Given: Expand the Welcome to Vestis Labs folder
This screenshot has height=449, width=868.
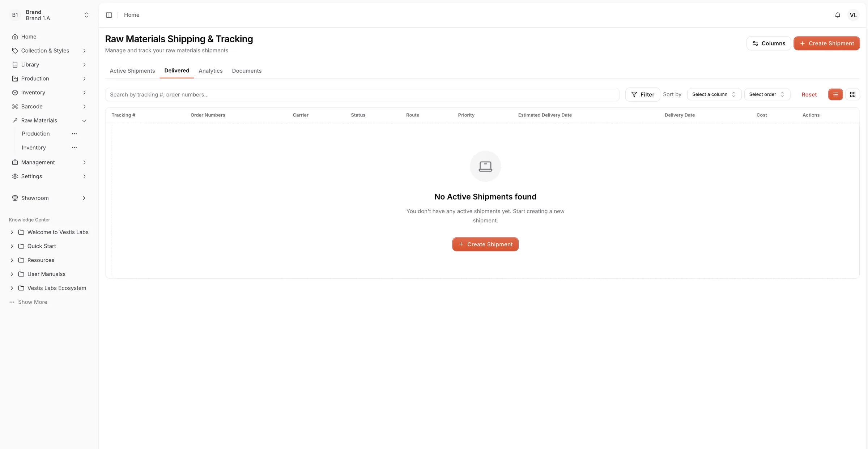Looking at the screenshot, I should (12, 232).
